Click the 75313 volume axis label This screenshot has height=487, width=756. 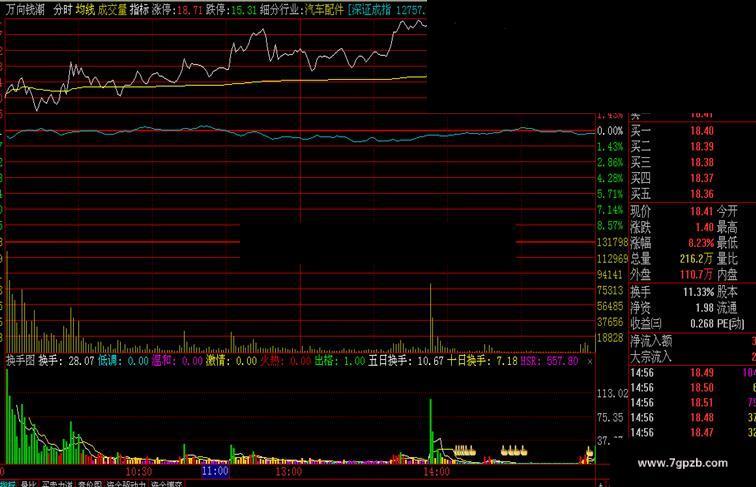(610, 290)
